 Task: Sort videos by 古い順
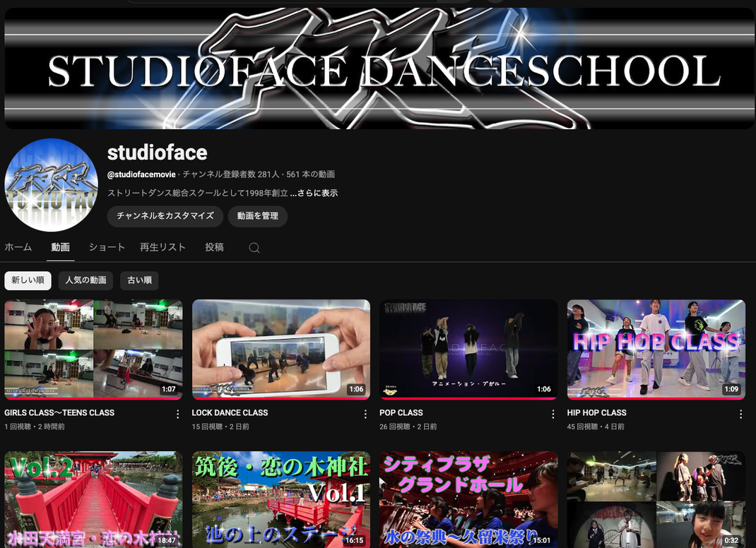tap(139, 280)
